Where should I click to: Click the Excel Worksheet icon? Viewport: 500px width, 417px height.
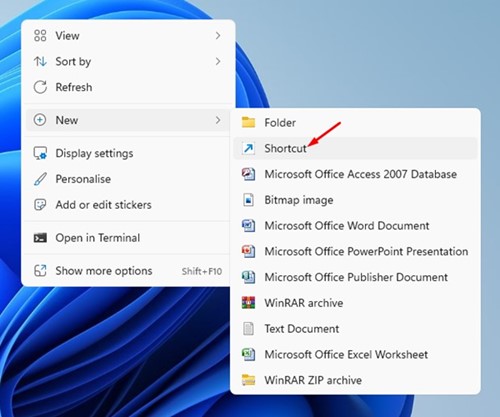[x=248, y=354]
